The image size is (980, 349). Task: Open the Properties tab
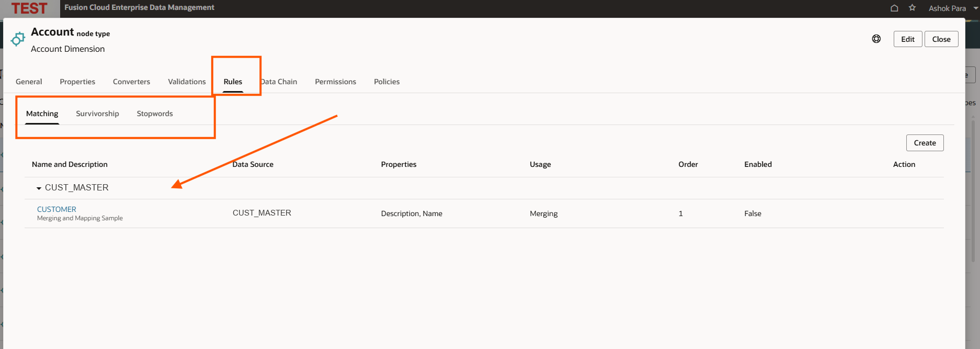pyautogui.click(x=77, y=82)
